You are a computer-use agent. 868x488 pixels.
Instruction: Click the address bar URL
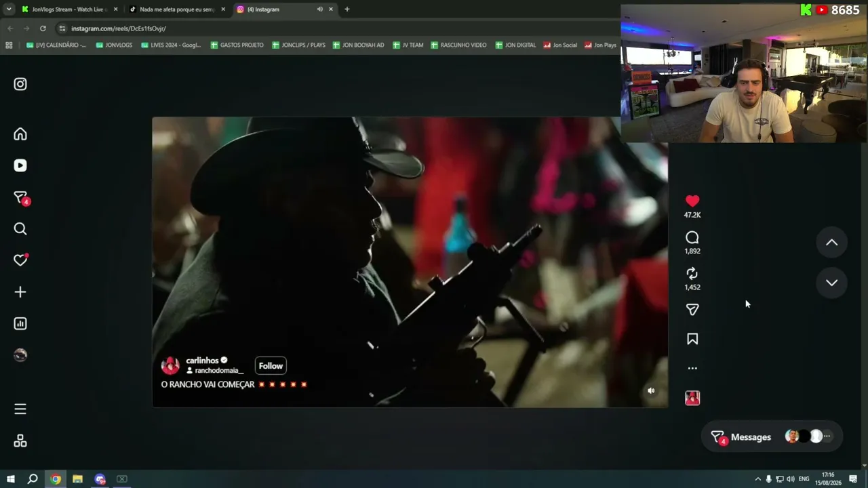119,28
